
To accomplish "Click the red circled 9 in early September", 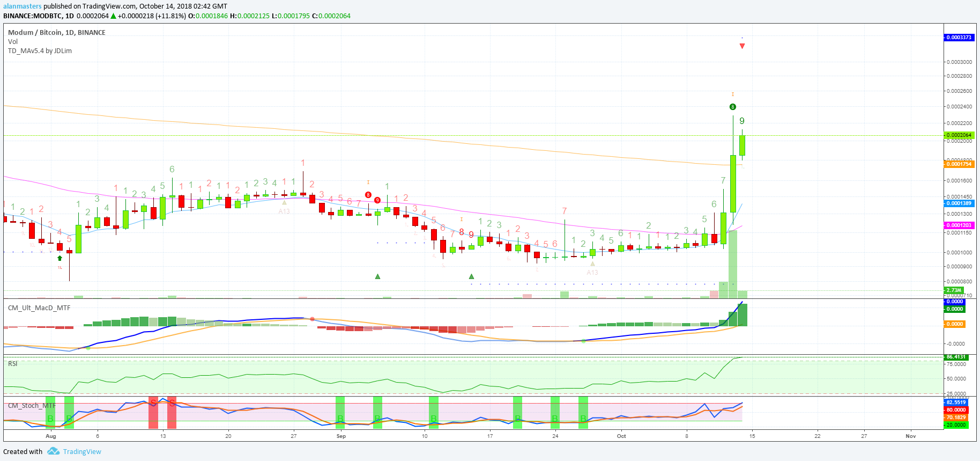I will tap(377, 200).
